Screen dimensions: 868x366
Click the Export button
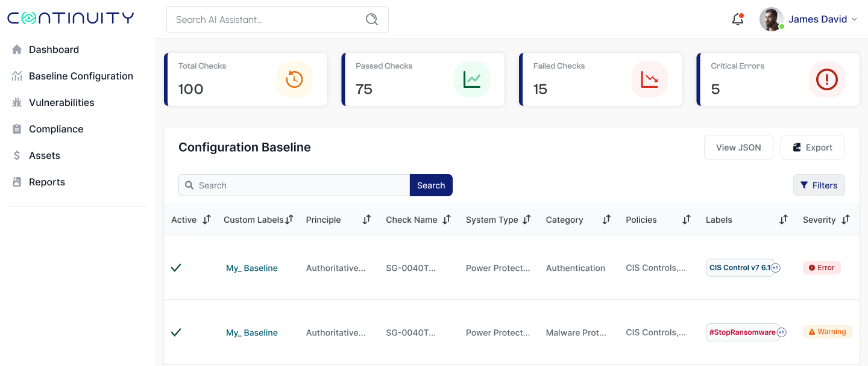812,147
